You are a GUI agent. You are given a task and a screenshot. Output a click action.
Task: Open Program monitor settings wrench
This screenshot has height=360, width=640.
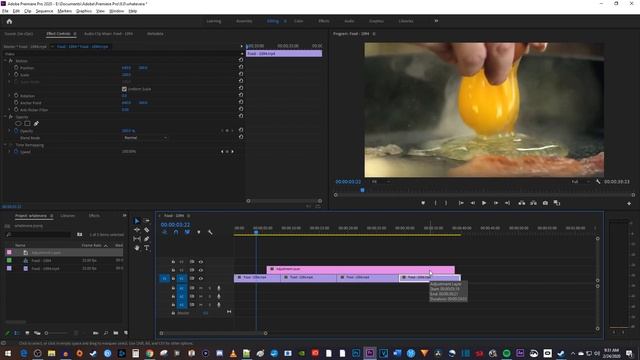(x=598, y=182)
